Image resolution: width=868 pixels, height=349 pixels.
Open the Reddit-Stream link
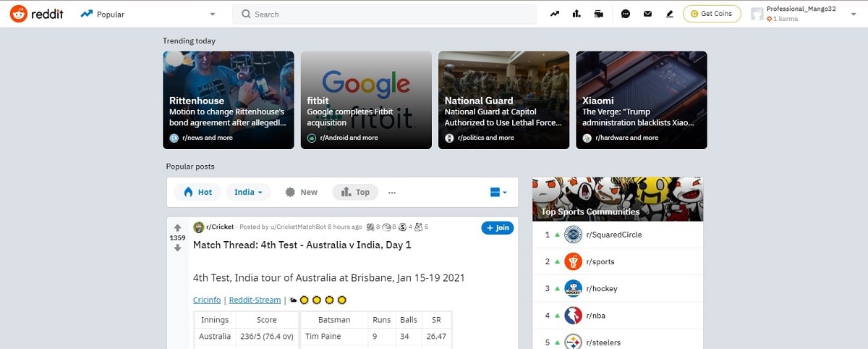pos(256,300)
